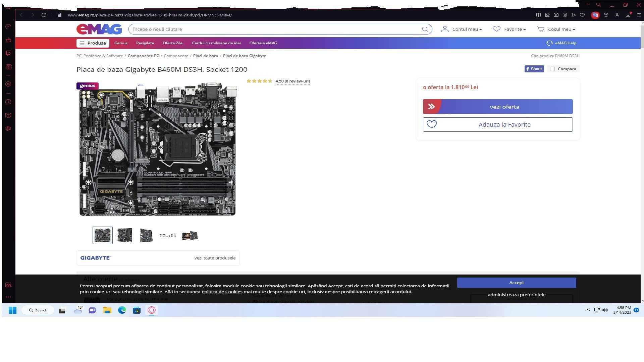Open the downloads icon in toolbar
Image resolution: width=644 pixels, height=362 pixels.
(x=628, y=15)
